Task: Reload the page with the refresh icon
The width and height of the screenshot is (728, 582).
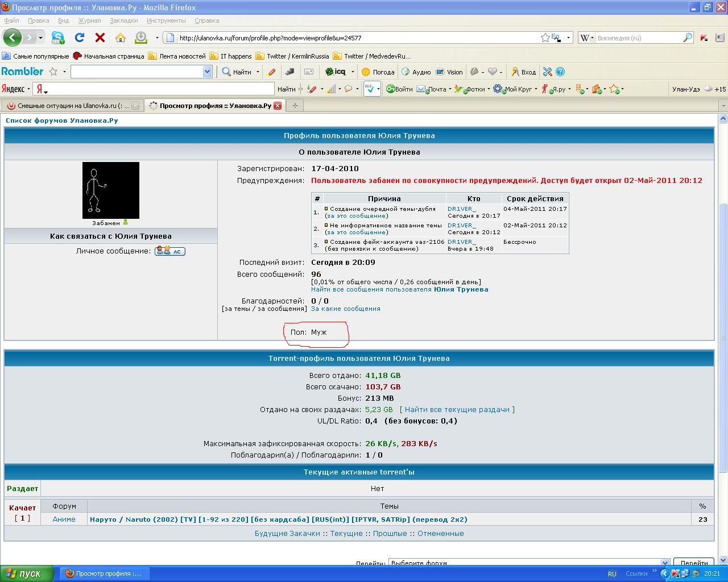Action: [x=80, y=38]
